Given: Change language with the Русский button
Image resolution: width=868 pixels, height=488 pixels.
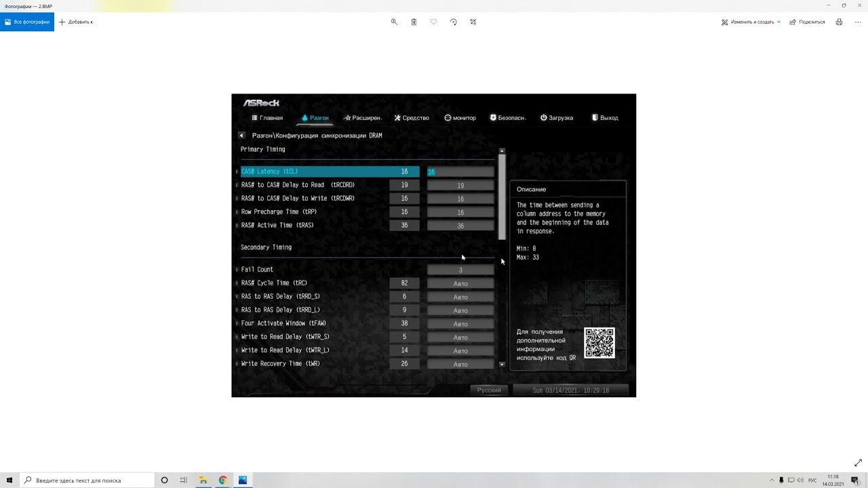Looking at the screenshot, I should click(x=489, y=390).
